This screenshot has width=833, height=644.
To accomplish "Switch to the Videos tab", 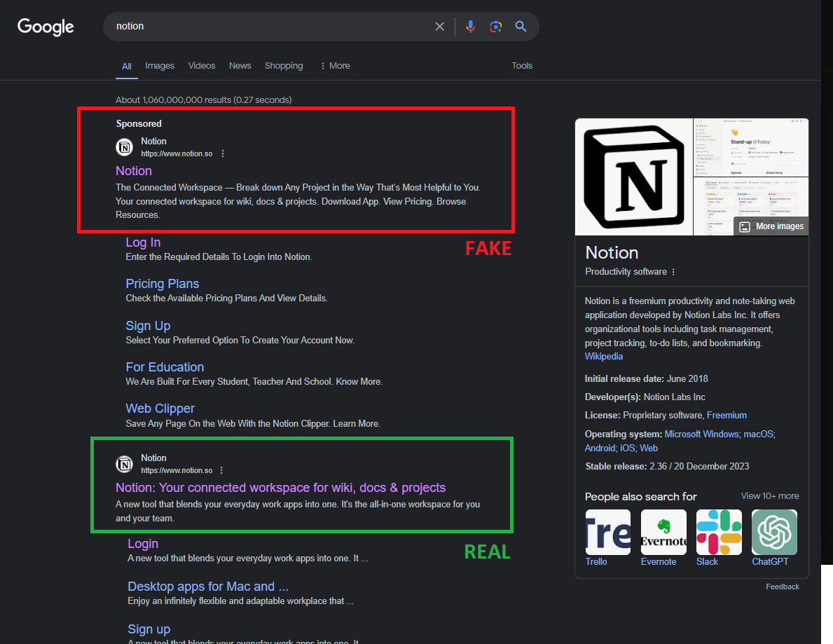I will (202, 66).
